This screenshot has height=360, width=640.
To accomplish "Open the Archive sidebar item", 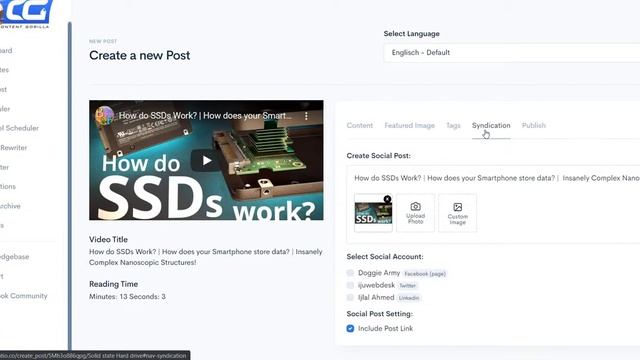I will pos(10,206).
